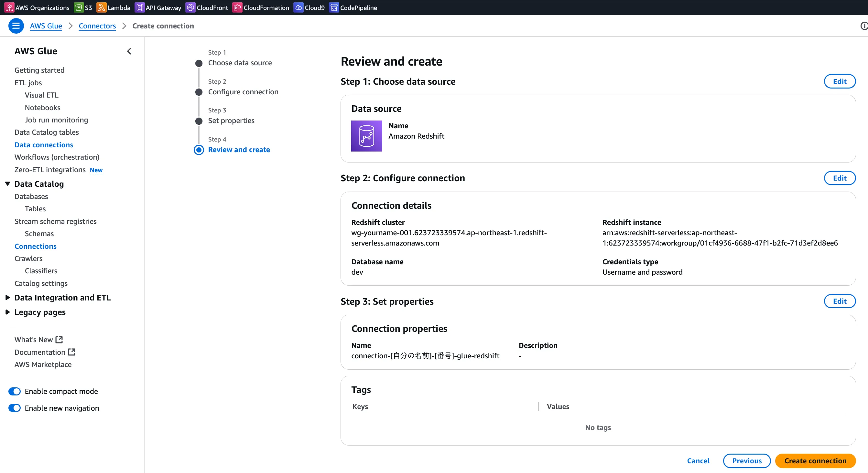Click the Cloud9 shortcut icon
The height and width of the screenshot is (473, 868).
[x=298, y=7]
